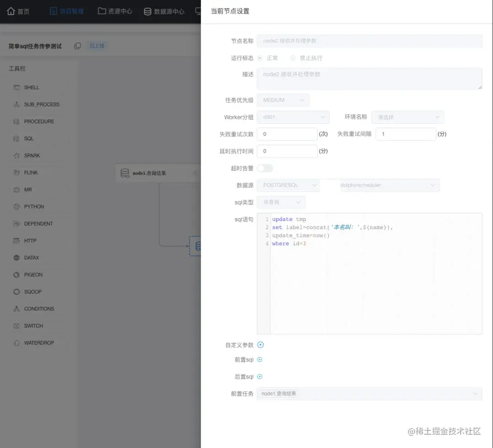Open the POSTGRESQL datasource type dropdown

(x=288, y=185)
